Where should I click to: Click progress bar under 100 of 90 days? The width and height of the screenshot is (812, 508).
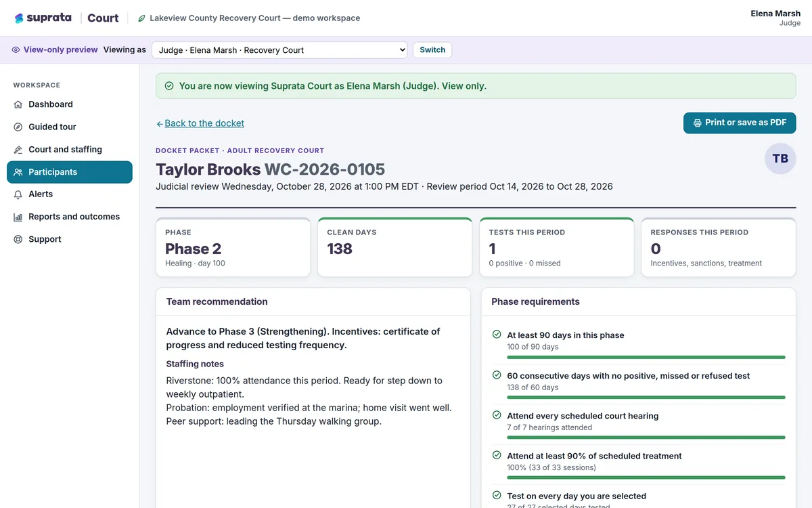click(646, 357)
